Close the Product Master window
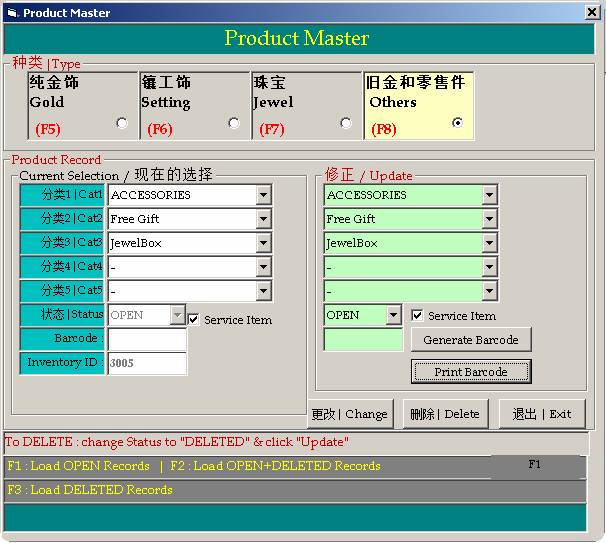 pos(591,13)
